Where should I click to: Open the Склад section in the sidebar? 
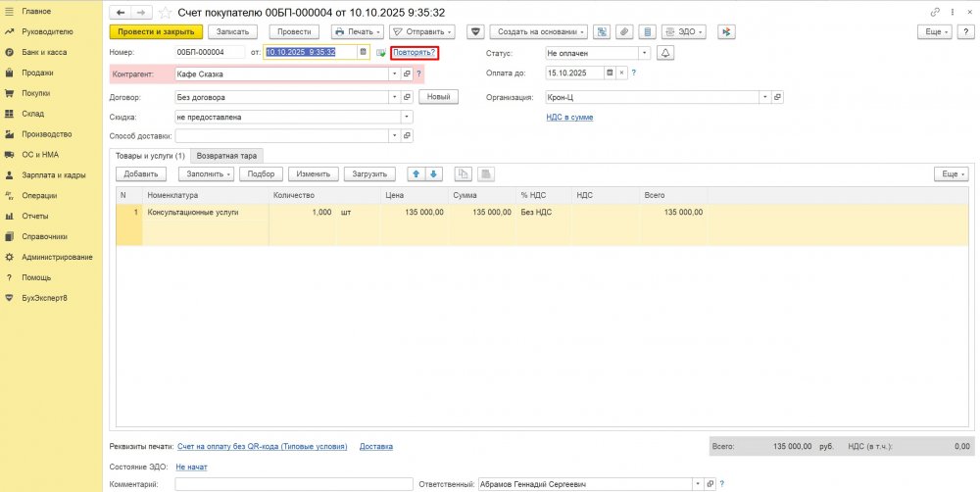[x=33, y=114]
